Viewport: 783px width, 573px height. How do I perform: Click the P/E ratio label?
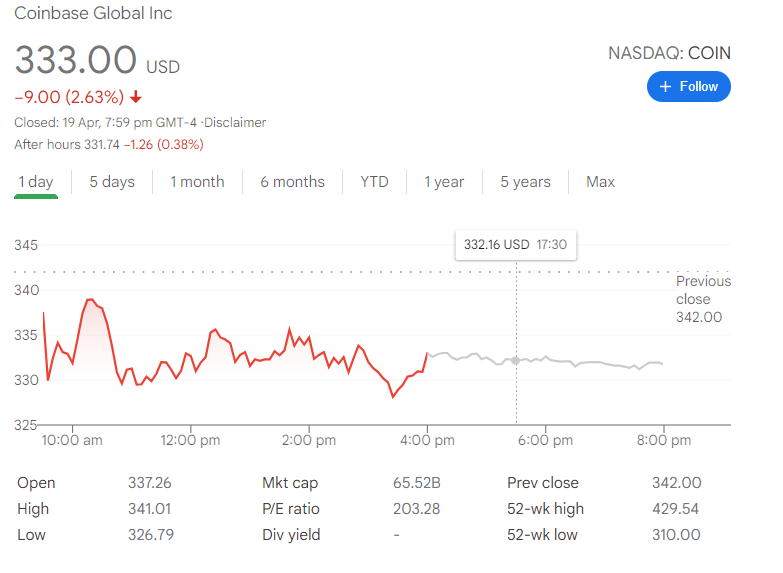coord(291,509)
